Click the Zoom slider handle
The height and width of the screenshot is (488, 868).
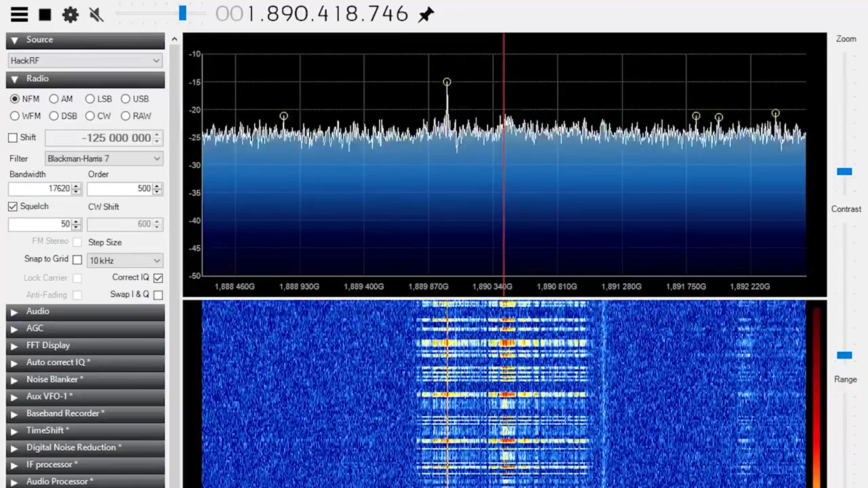point(844,172)
